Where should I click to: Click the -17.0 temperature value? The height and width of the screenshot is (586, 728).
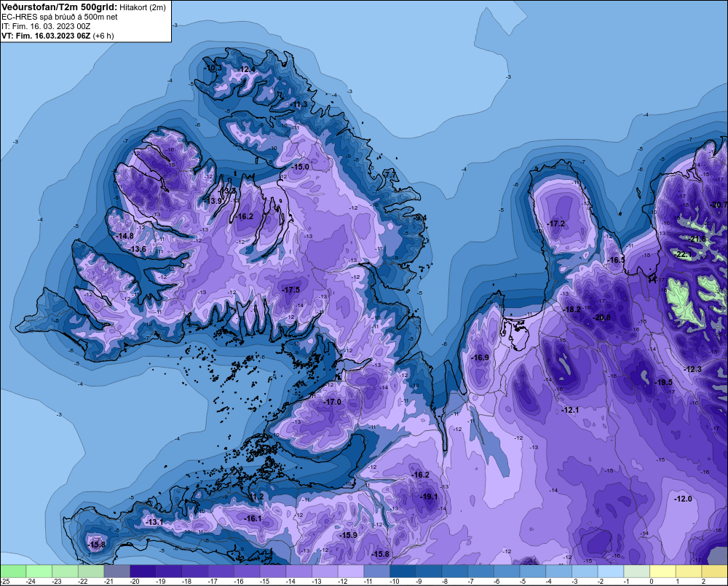pyautogui.click(x=333, y=402)
